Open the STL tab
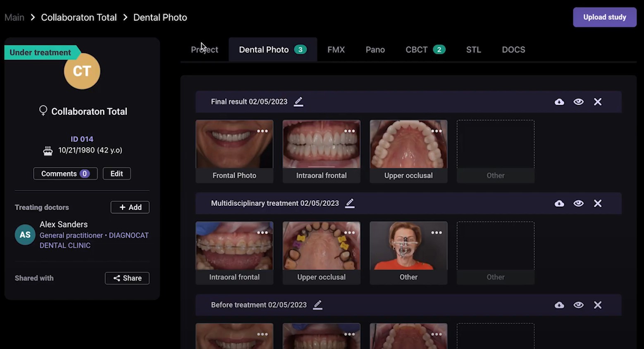The height and width of the screenshot is (349, 644). 473,50
